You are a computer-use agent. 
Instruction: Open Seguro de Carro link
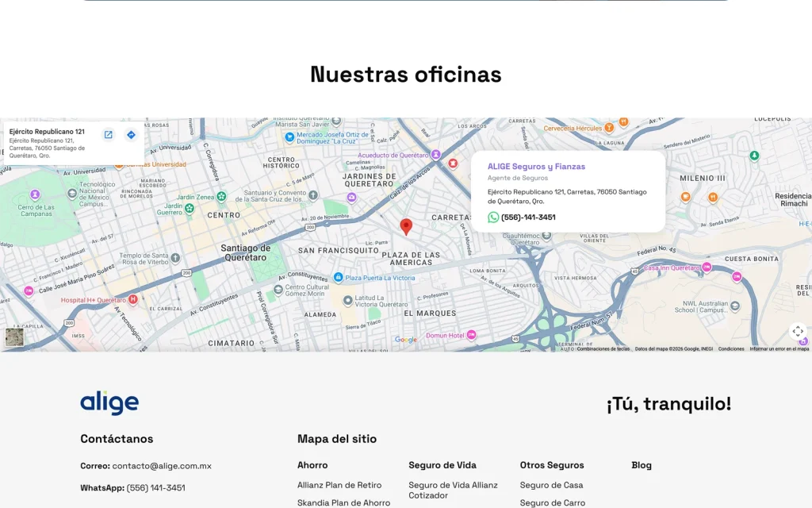pyautogui.click(x=553, y=502)
